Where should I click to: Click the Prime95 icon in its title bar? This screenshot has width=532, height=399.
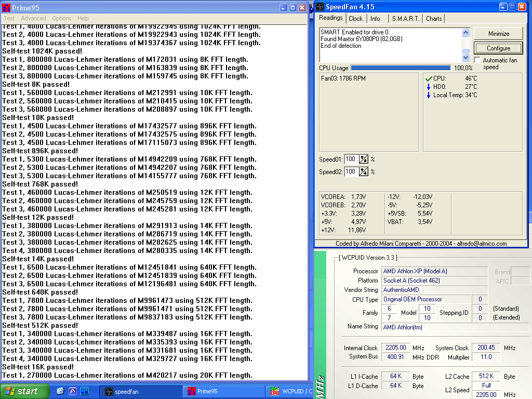click(6, 8)
